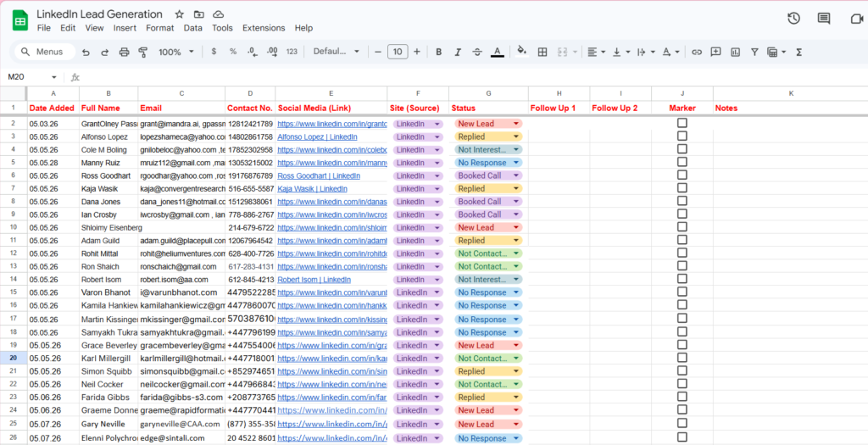868x445 pixels.
Task: Tick the Marker checkbox for GrantOlney row
Action: point(682,123)
